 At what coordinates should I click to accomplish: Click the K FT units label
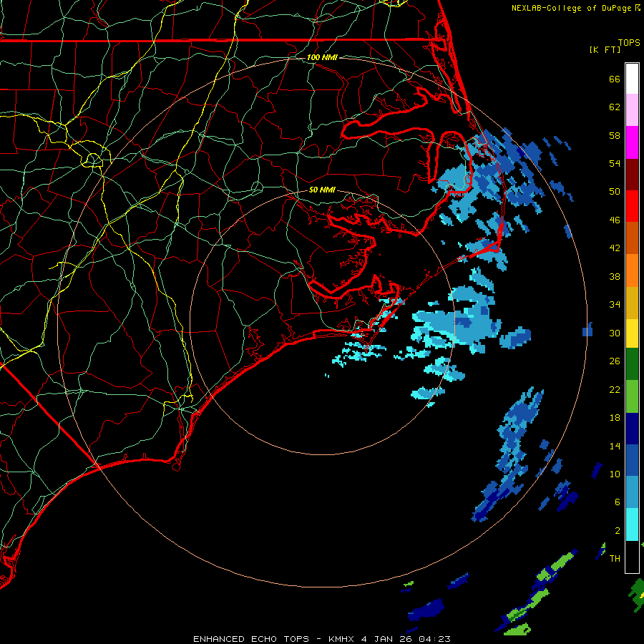click(x=605, y=49)
